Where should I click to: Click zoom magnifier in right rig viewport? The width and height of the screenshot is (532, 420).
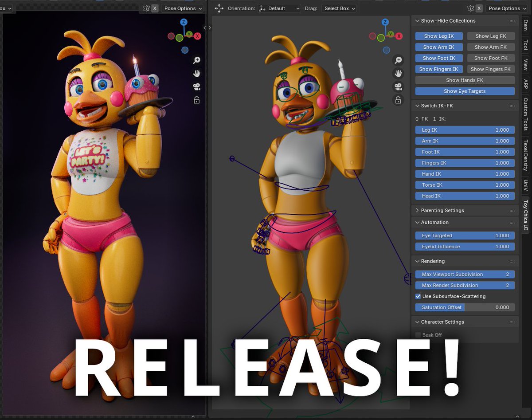pyautogui.click(x=399, y=60)
